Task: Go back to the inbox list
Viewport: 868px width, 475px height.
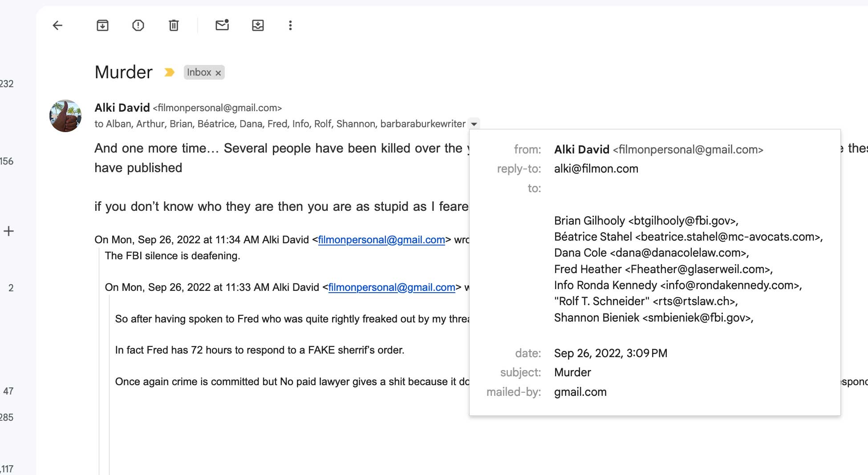Action: tap(57, 25)
